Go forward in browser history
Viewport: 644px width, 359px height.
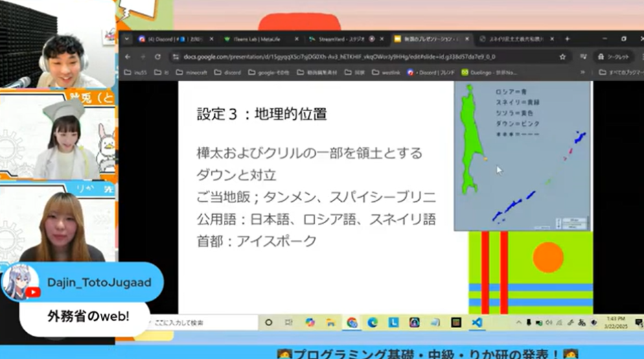click(143, 57)
